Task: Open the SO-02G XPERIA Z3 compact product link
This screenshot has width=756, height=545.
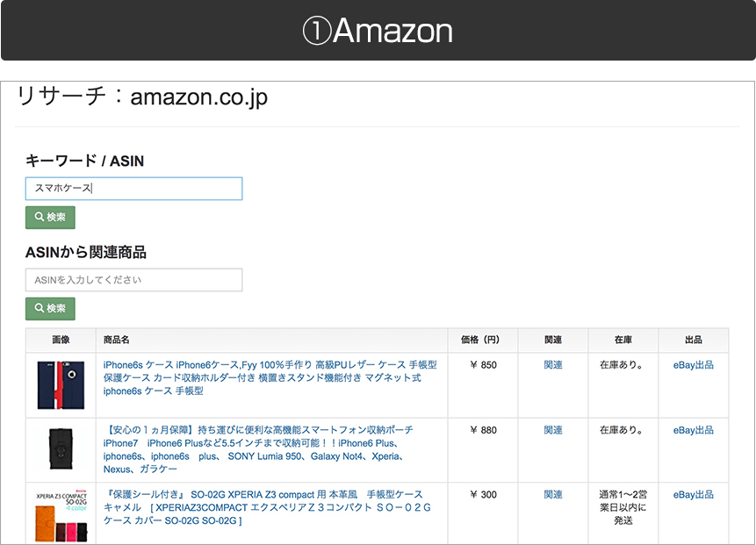Action: [263, 507]
